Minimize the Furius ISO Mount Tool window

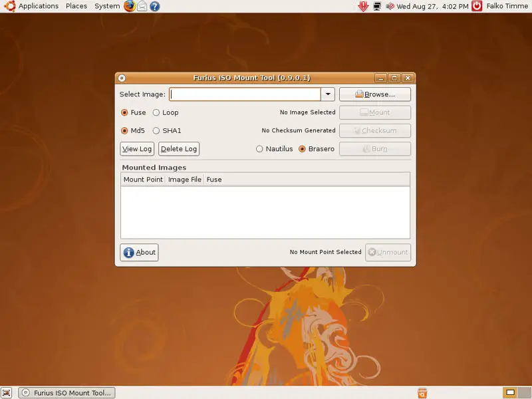pos(380,78)
